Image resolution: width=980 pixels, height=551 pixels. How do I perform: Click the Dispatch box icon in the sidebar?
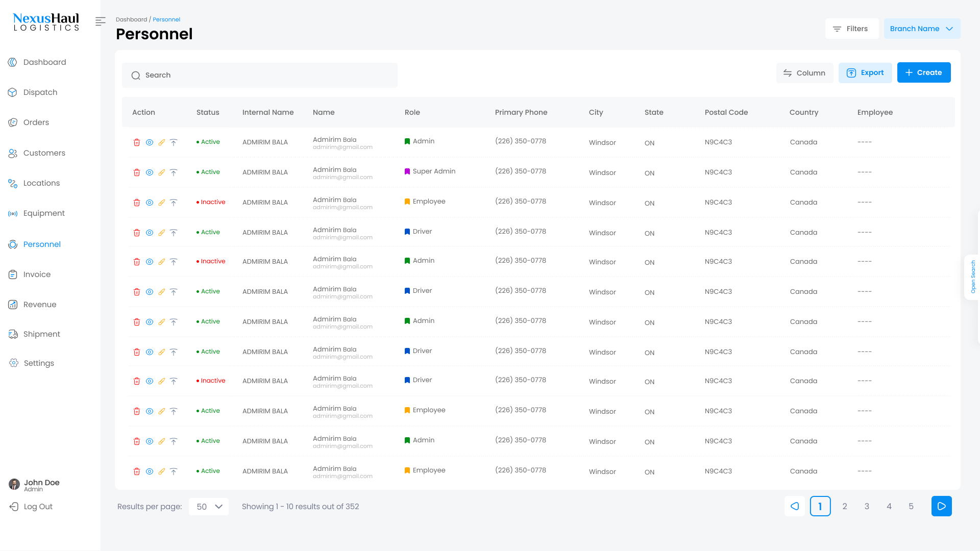click(x=13, y=92)
